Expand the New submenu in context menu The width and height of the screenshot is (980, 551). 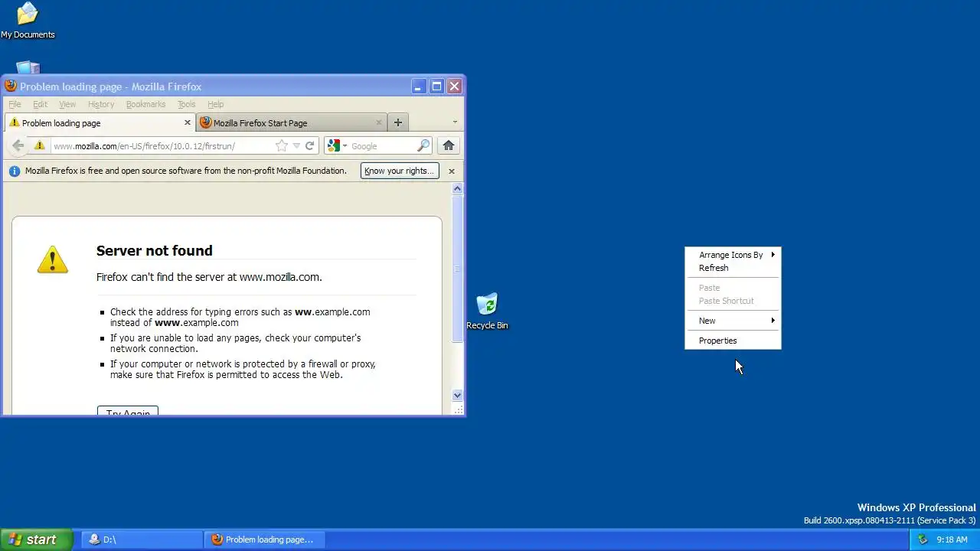pos(733,321)
